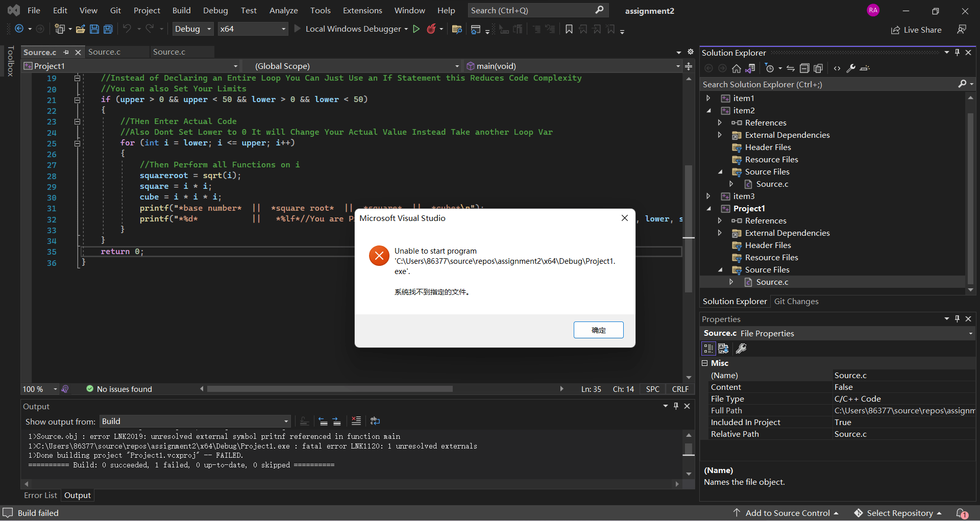Click the main Search (Ctrl+Q) box
This screenshot has height=521, width=980.
(537, 10)
